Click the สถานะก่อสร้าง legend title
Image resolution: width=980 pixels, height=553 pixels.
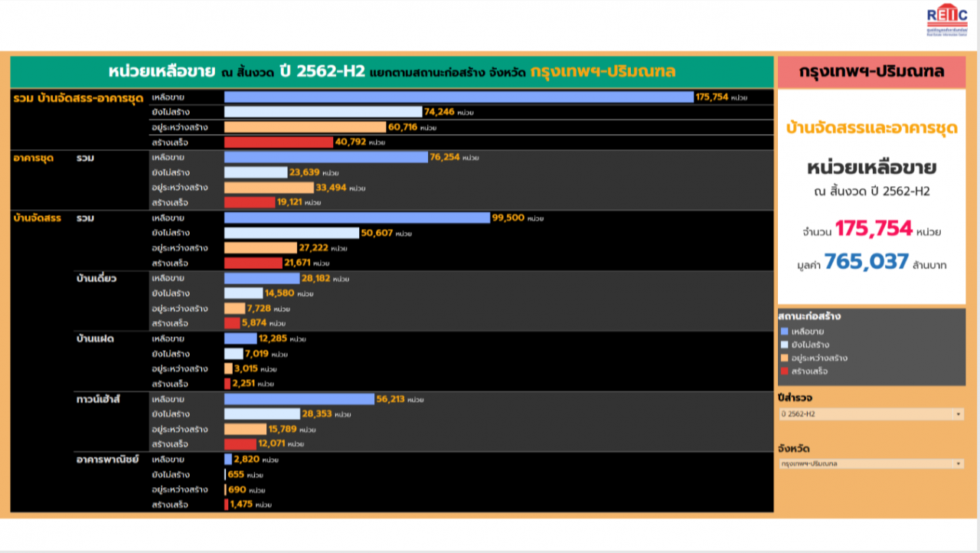point(809,316)
